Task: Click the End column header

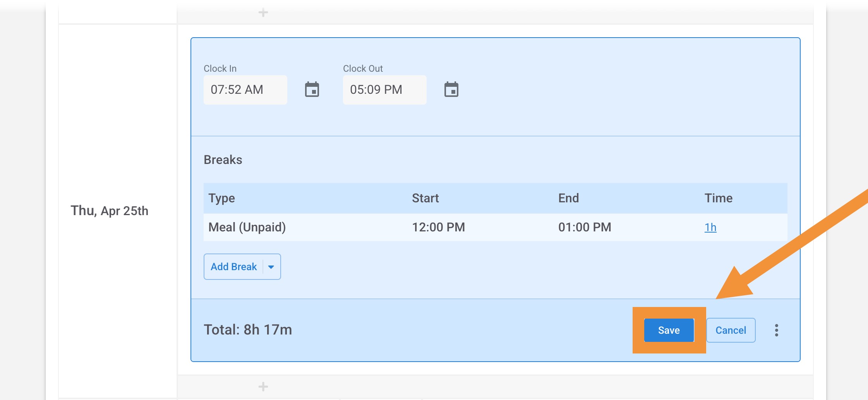Action: pos(569,198)
